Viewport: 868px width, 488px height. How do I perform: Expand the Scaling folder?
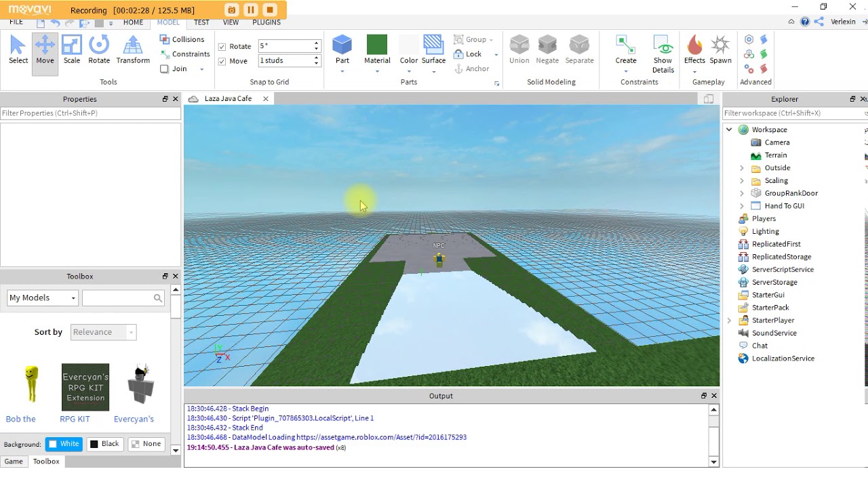(x=741, y=181)
